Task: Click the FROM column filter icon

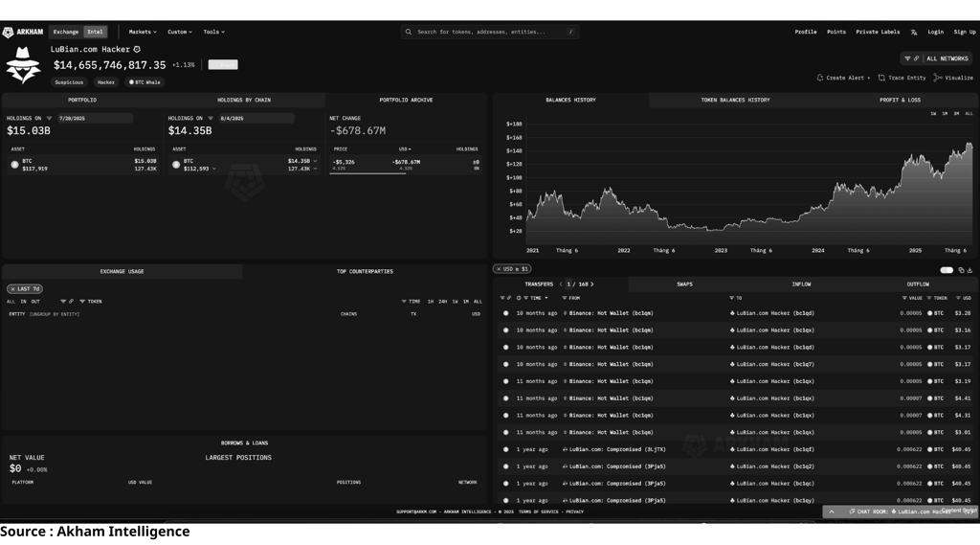Action: [565, 299]
